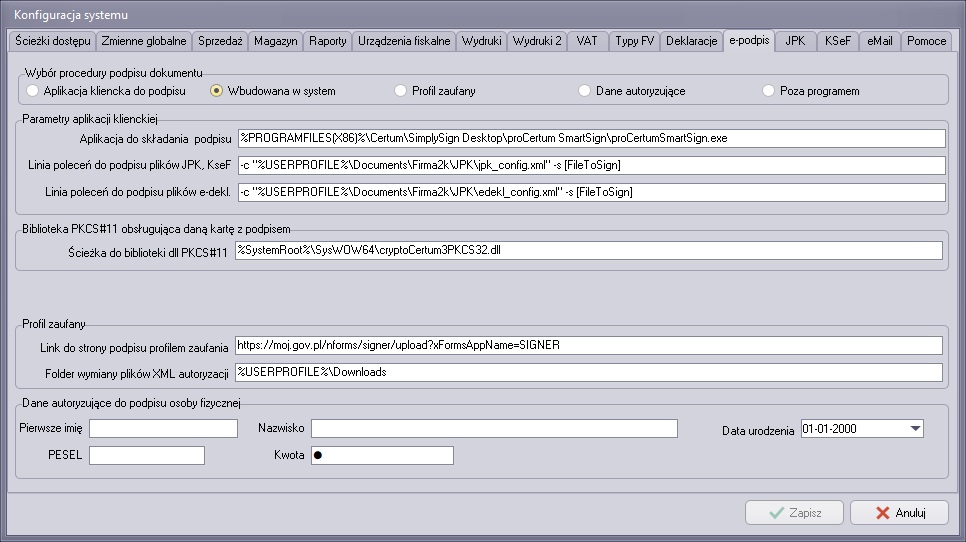The width and height of the screenshot is (966, 542).
Task: Switch to the Deklaracje tab
Action: (x=691, y=41)
